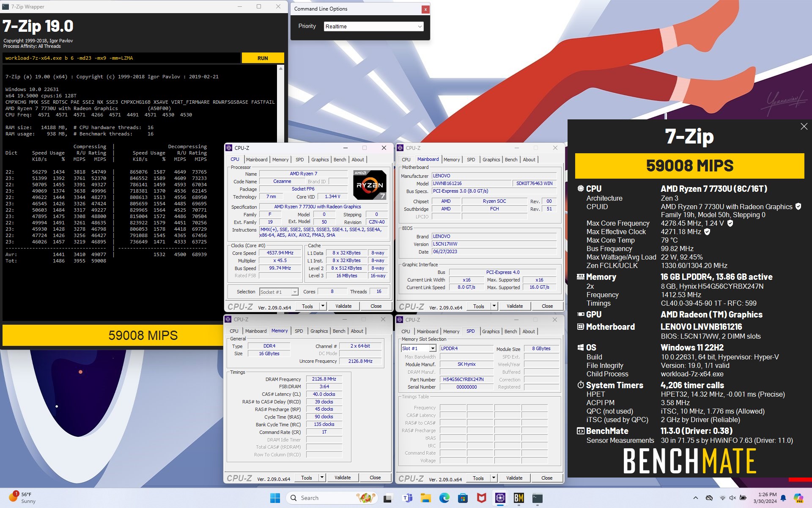Click the BIOS version L5CN17WW field

coord(494,244)
